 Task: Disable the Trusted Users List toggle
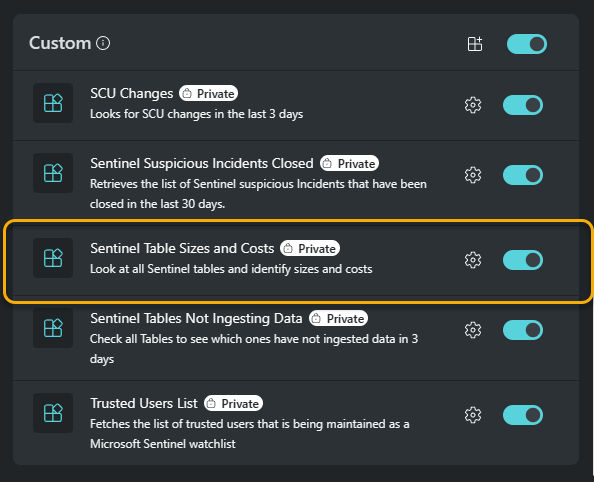tap(523, 415)
